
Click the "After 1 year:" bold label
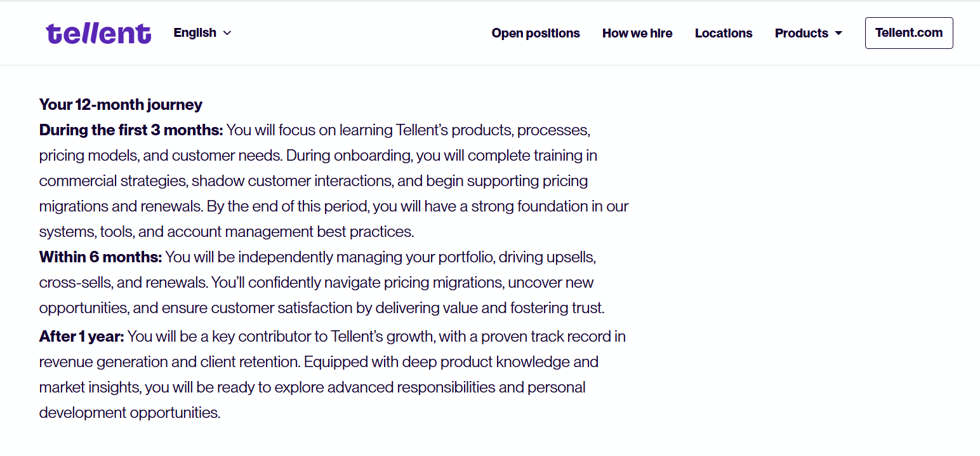pos(81,337)
